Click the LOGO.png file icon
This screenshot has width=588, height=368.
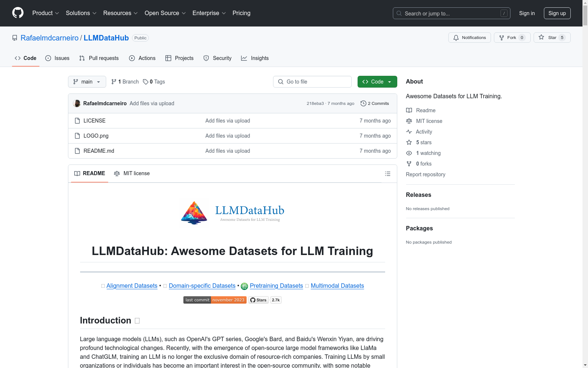pos(77,136)
